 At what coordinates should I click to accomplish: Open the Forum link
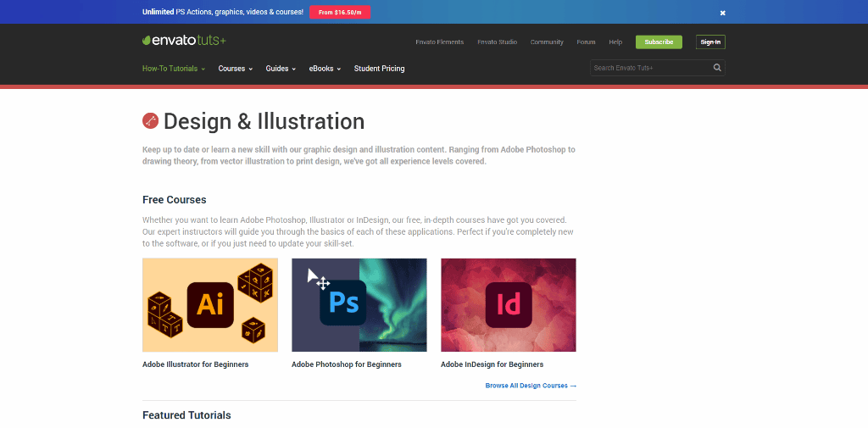[586, 42]
